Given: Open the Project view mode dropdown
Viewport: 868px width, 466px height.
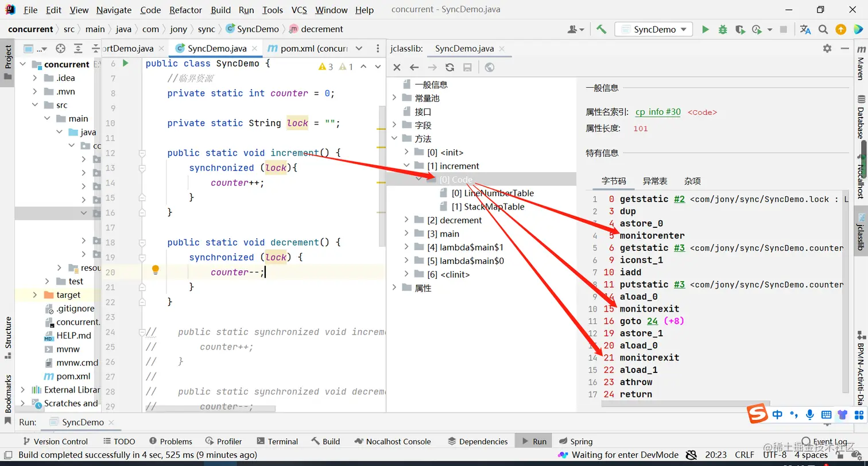Looking at the screenshot, I should pyautogui.click(x=36, y=49).
